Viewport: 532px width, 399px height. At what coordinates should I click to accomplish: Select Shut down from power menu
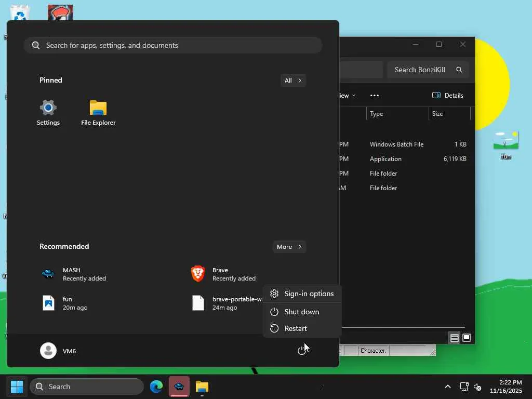[x=302, y=312]
